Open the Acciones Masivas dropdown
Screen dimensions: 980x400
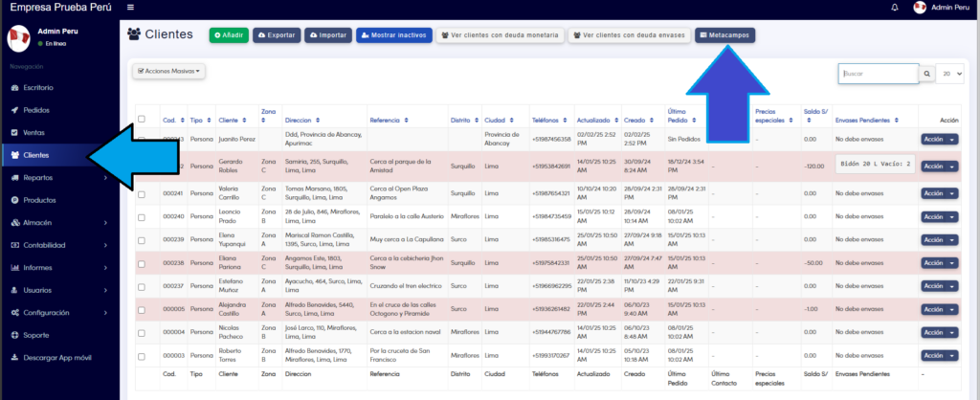pyautogui.click(x=168, y=71)
